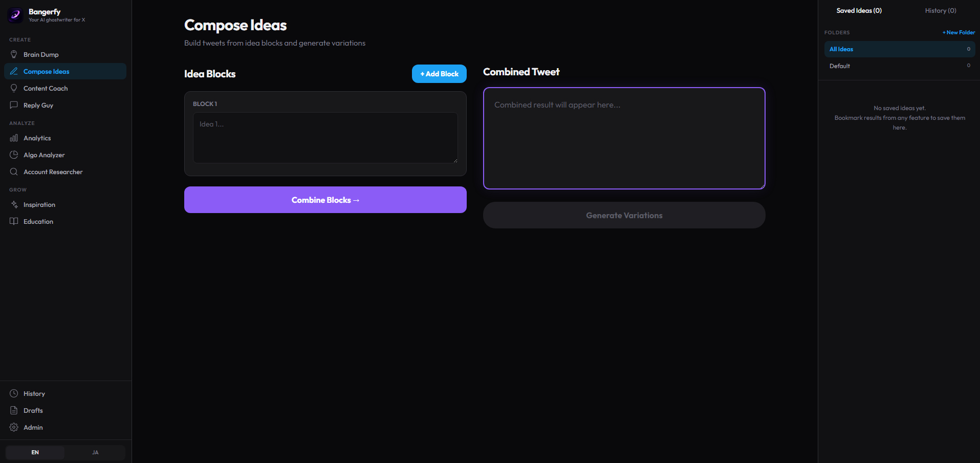This screenshot has height=463, width=980.
Task: Add a new block with Add Block
Action: [x=439, y=73]
